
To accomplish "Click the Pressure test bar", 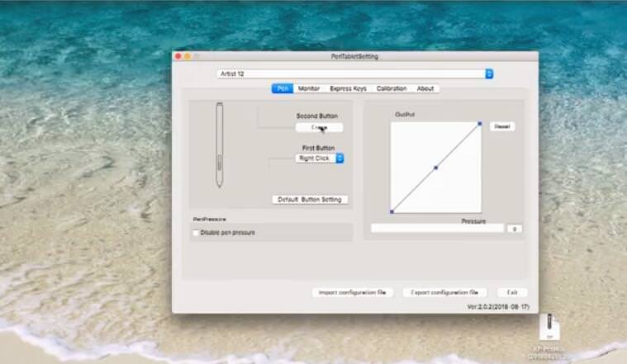I will point(436,229).
